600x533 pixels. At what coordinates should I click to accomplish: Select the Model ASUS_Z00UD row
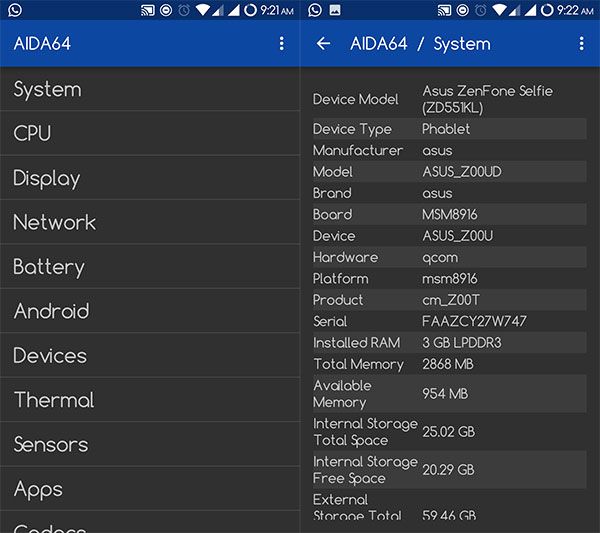[x=450, y=172]
